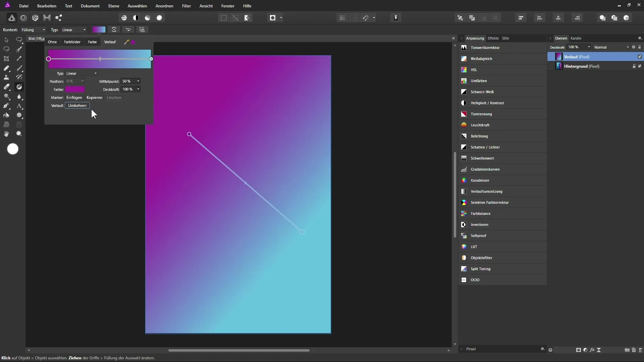Viewport: 644px width, 362px height.
Task: Open the Auswählen menu
Action: (137, 6)
